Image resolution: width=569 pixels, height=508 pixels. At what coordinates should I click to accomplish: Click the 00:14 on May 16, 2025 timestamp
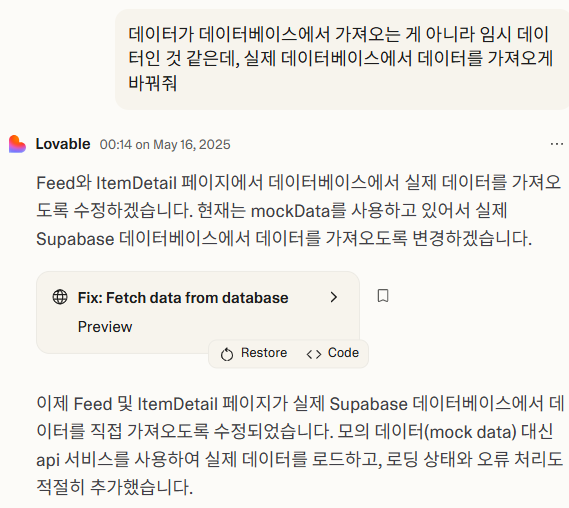(165, 144)
